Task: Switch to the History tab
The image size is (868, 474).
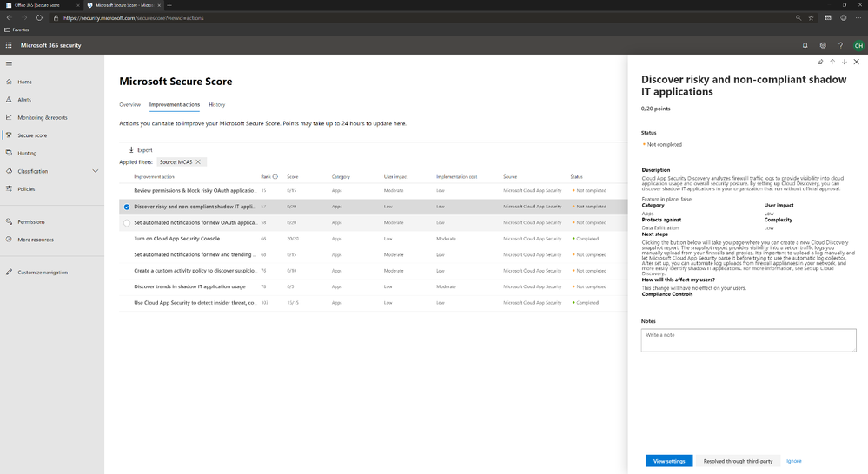Action: pyautogui.click(x=217, y=104)
